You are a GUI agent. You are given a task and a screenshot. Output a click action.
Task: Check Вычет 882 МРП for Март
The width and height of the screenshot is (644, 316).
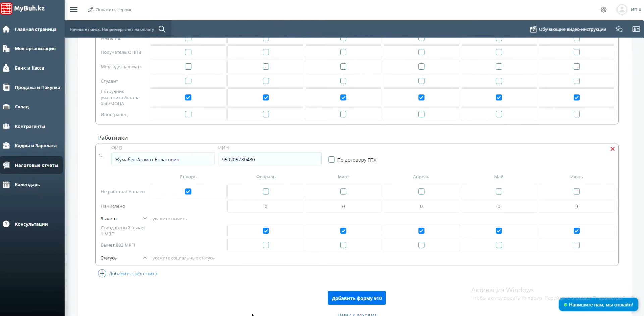click(x=343, y=245)
